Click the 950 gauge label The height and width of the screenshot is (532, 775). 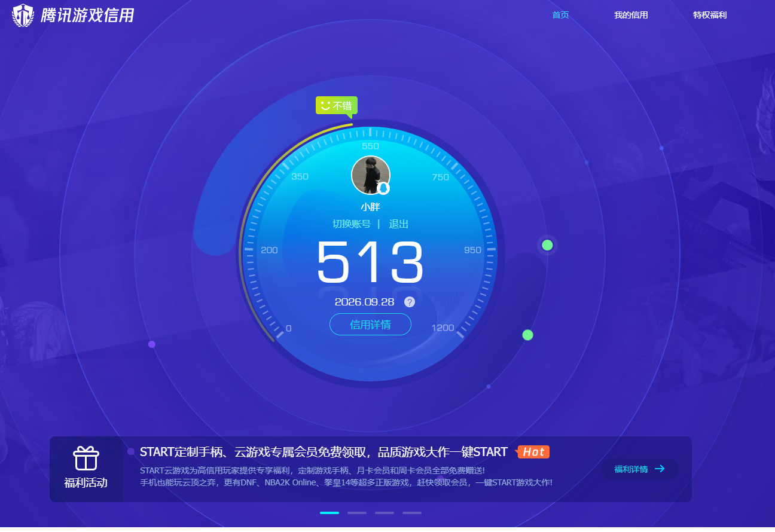click(472, 250)
